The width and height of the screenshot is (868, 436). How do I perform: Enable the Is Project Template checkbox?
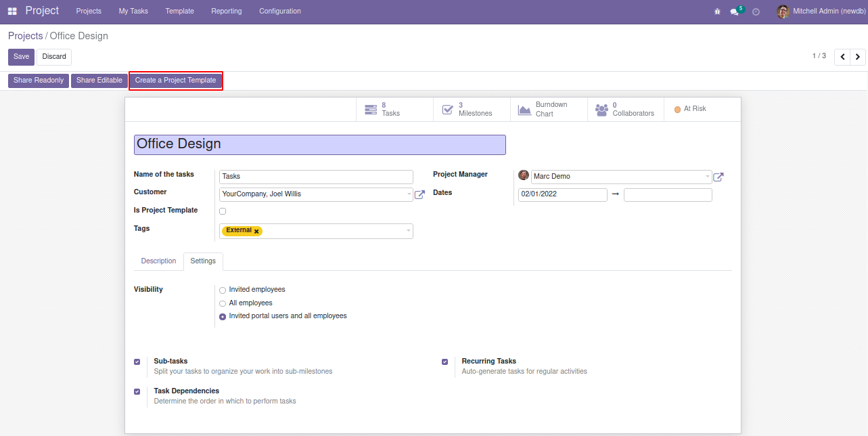pyautogui.click(x=223, y=211)
